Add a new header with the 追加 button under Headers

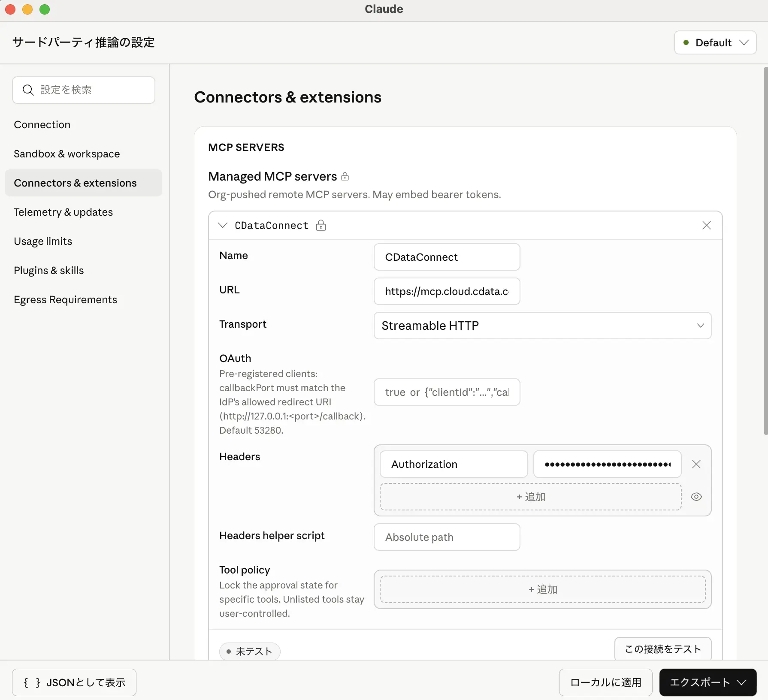[531, 497]
